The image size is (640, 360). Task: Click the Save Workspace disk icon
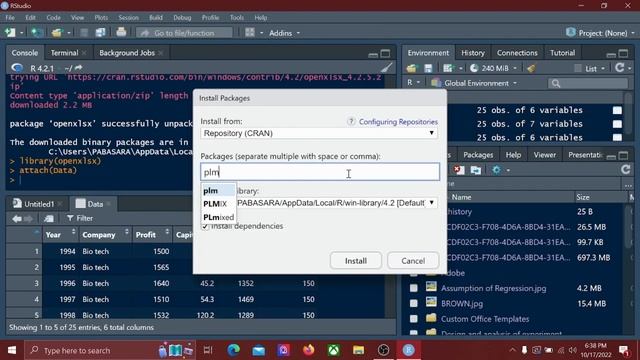point(428,68)
